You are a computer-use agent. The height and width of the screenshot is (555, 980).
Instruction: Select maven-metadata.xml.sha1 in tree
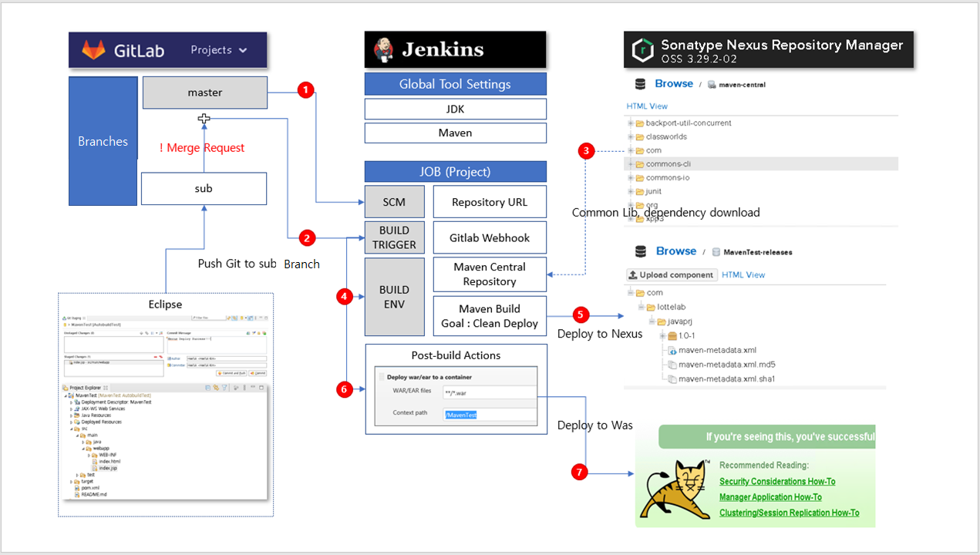click(726, 378)
